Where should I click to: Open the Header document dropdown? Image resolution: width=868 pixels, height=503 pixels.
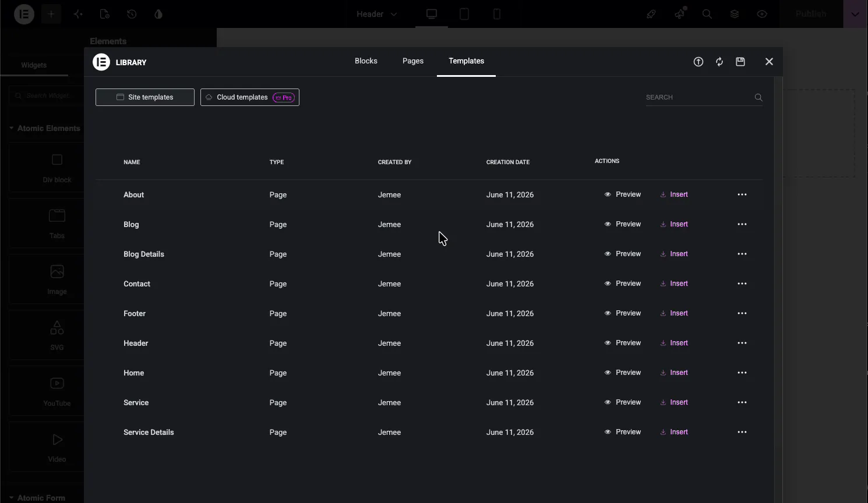(377, 14)
